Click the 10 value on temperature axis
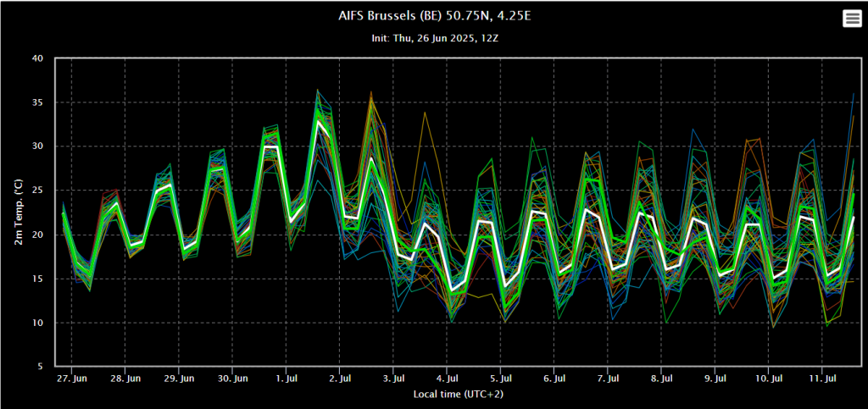Viewport: 868px width, 409px height. click(37, 323)
